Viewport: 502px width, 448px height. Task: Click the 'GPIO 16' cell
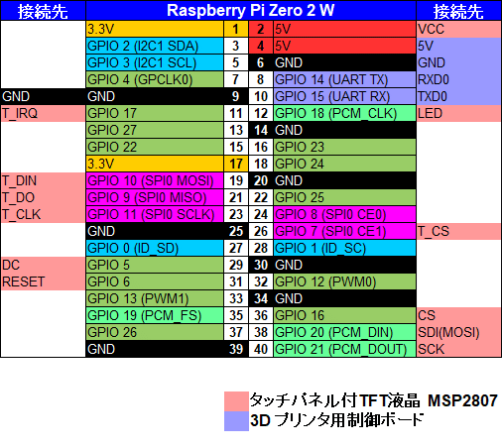344,315
